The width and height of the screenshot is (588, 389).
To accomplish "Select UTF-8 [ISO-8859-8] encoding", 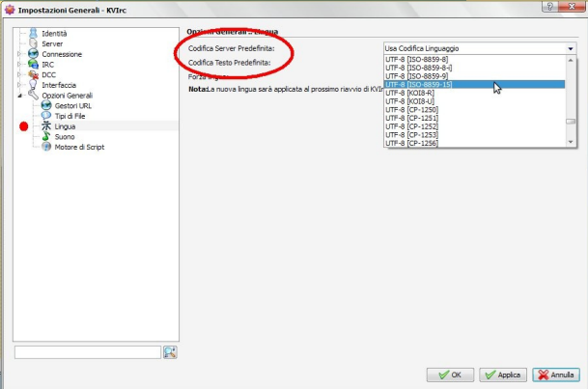I will coord(474,59).
